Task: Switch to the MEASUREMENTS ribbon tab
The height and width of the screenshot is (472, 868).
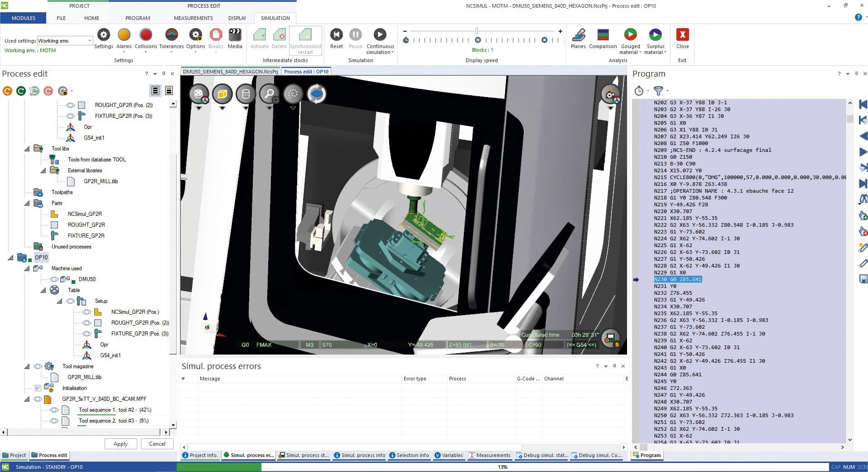Action: (193, 18)
